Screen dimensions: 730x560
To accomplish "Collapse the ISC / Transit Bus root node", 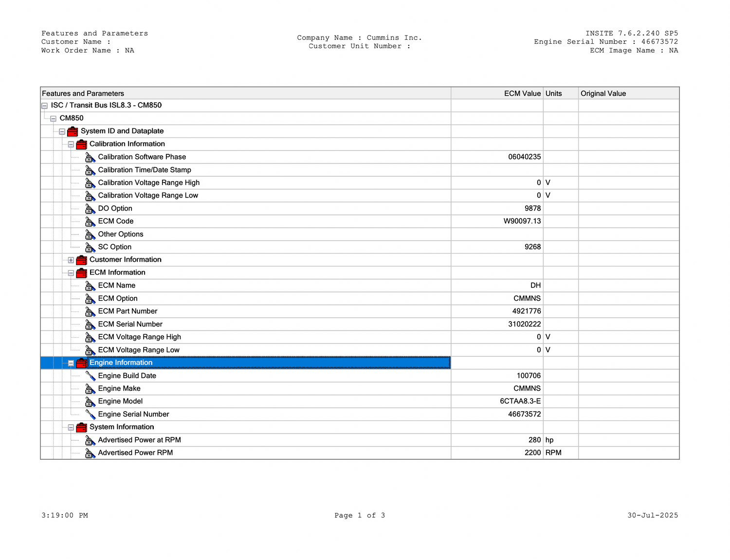I will point(45,106).
